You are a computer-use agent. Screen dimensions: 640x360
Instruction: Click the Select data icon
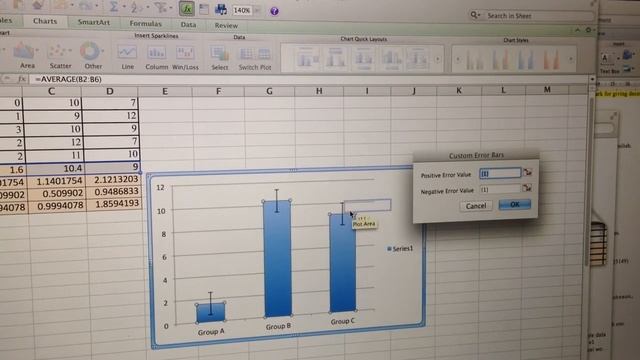point(220,54)
